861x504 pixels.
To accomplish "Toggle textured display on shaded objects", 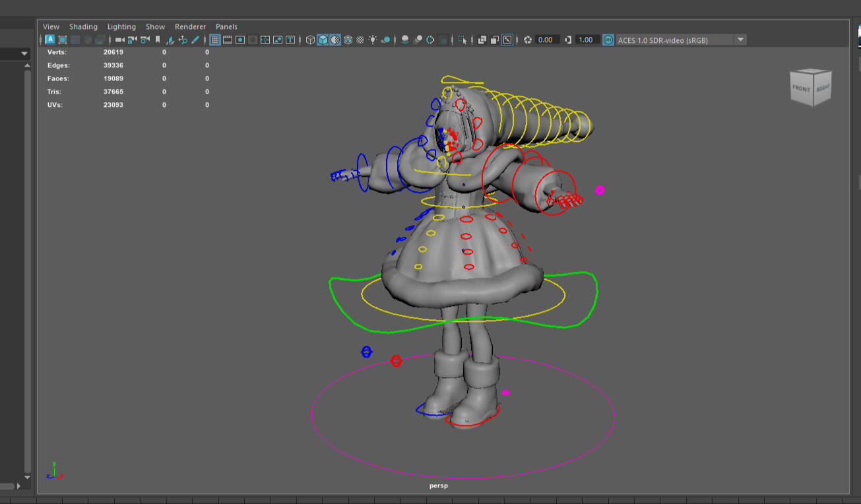I will 360,40.
